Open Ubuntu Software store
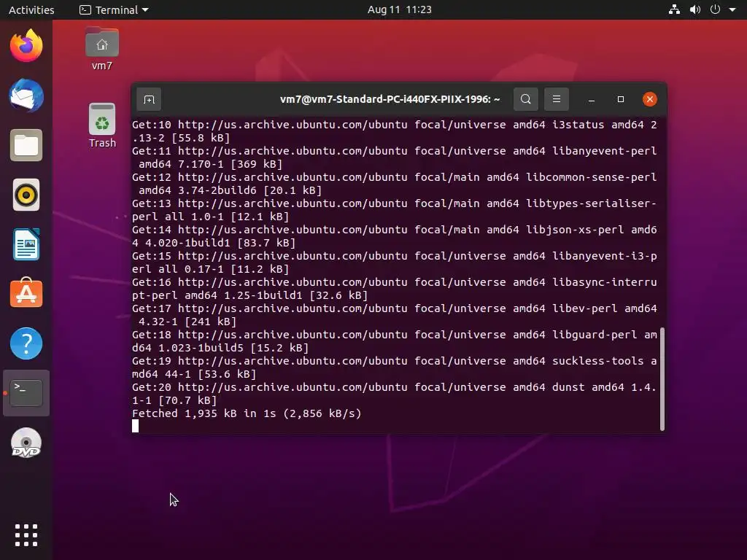The width and height of the screenshot is (747, 560). (x=26, y=294)
